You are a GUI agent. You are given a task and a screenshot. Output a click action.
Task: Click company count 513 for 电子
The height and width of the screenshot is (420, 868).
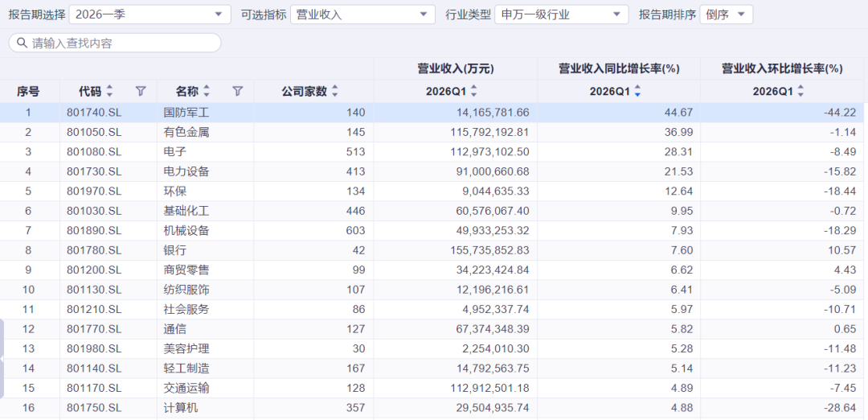pyautogui.click(x=355, y=152)
